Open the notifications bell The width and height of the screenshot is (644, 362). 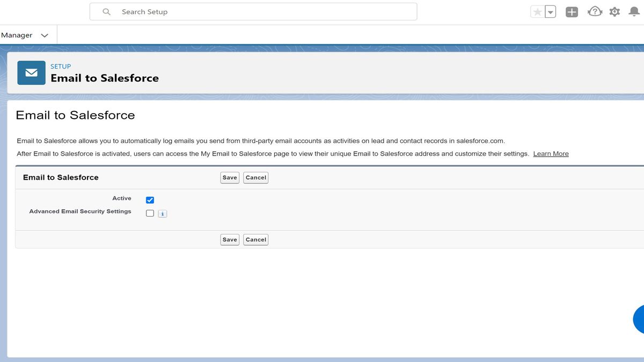[634, 11]
